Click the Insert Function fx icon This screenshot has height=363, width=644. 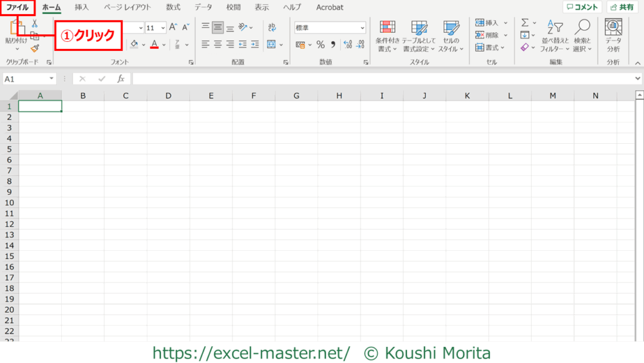(120, 79)
